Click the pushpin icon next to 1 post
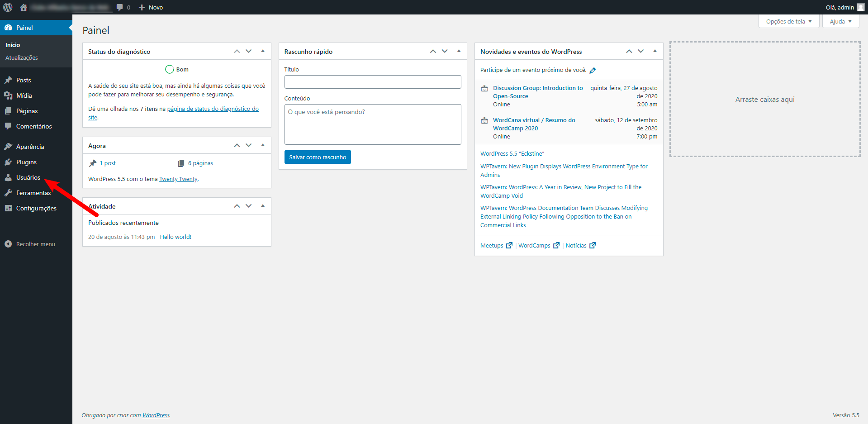 (x=93, y=163)
